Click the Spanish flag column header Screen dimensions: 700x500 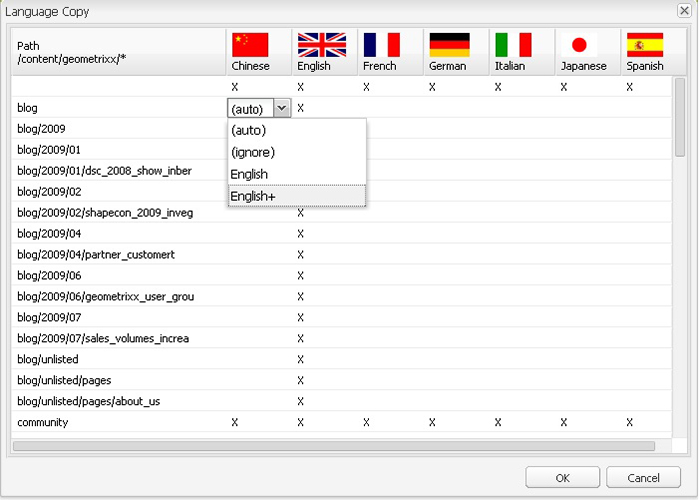click(644, 50)
